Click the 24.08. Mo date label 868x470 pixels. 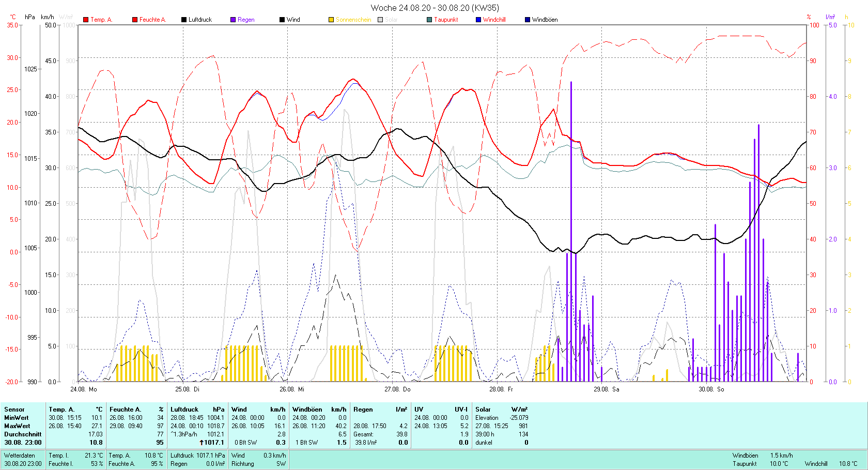[x=84, y=389]
